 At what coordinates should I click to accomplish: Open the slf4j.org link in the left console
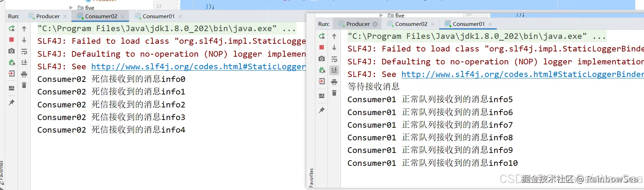click(198, 66)
